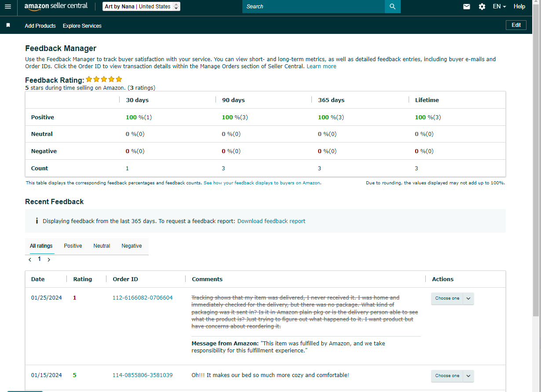Click the Lifetime positive 100 %(3) value

coord(428,117)
